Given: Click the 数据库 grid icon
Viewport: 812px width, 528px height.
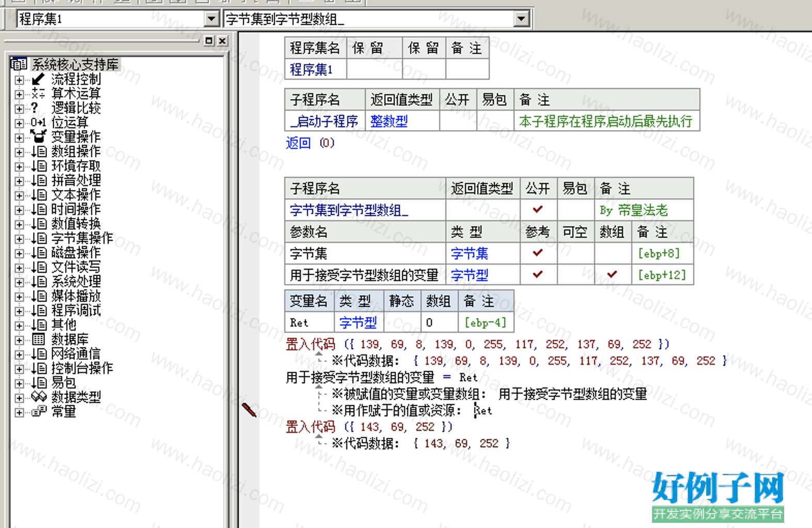Looking at the screenshot, I should (x=38, y=339).
